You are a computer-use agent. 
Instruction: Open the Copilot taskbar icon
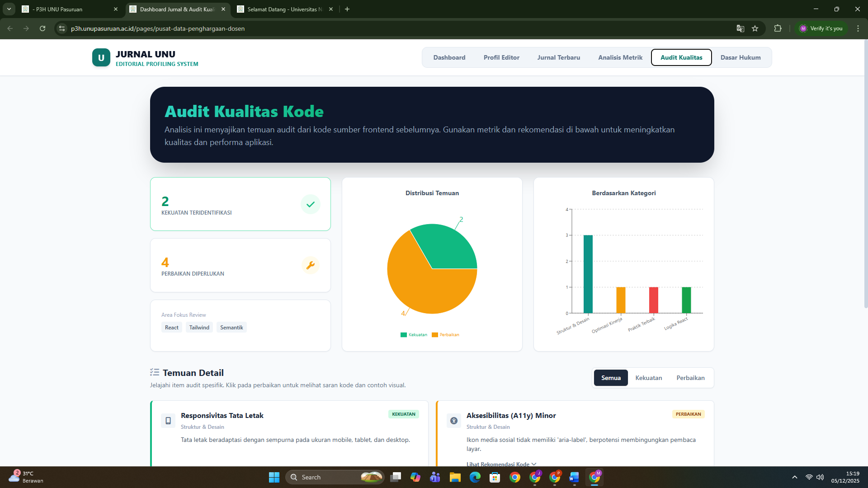tap(415, 477)
